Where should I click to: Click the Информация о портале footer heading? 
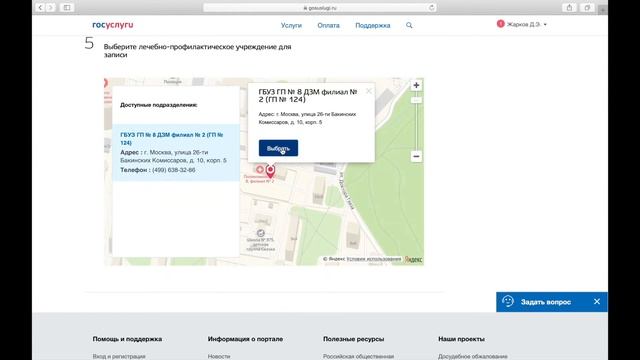click(x=245, y=339)
